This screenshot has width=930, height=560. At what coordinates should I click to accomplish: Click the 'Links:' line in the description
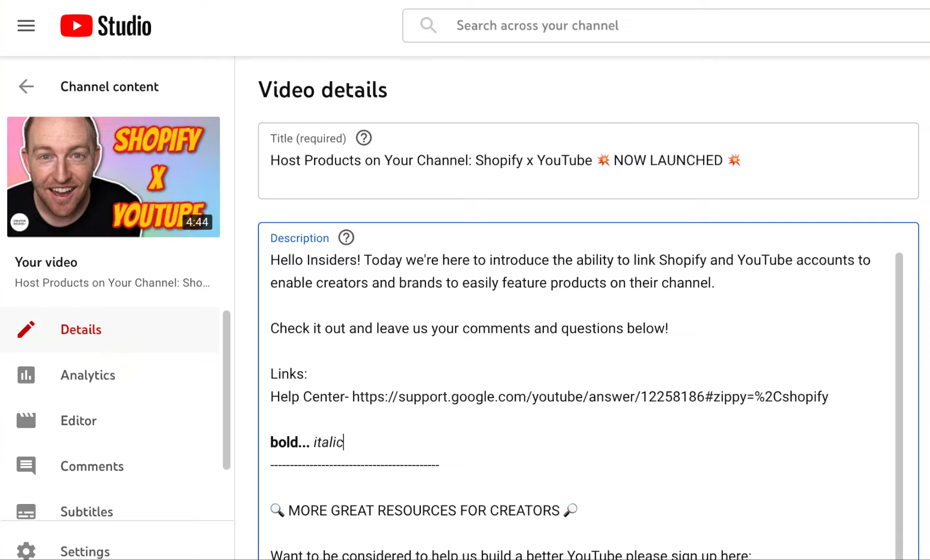[289, 374]
